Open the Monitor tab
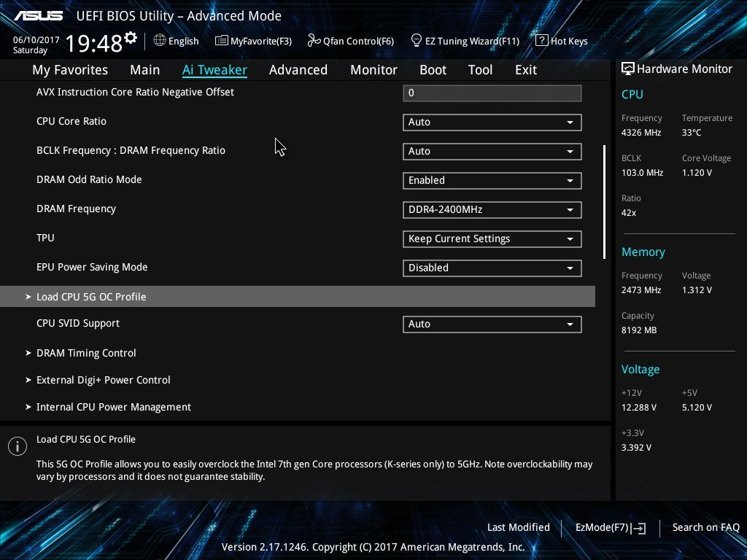Image resolution: width=747 pixels, height=560 pixels. click(373, 70)
